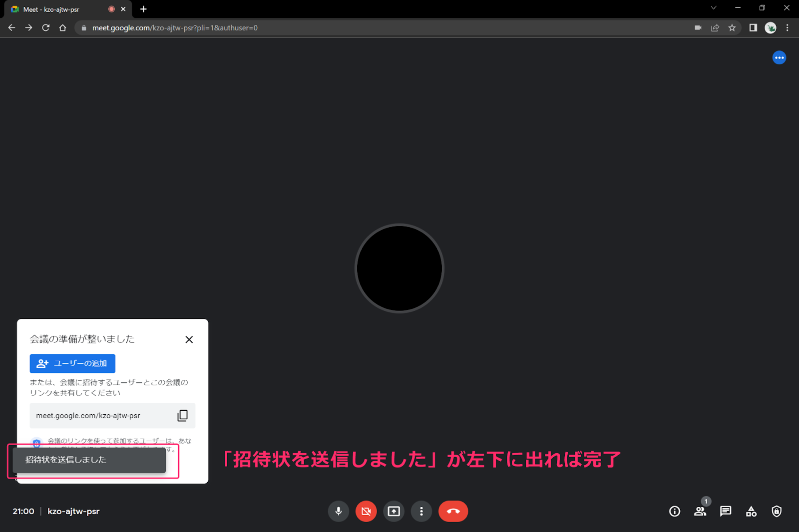Open the host controls shield icon
Screen dimensions: 799x532
tap(777, 511)
